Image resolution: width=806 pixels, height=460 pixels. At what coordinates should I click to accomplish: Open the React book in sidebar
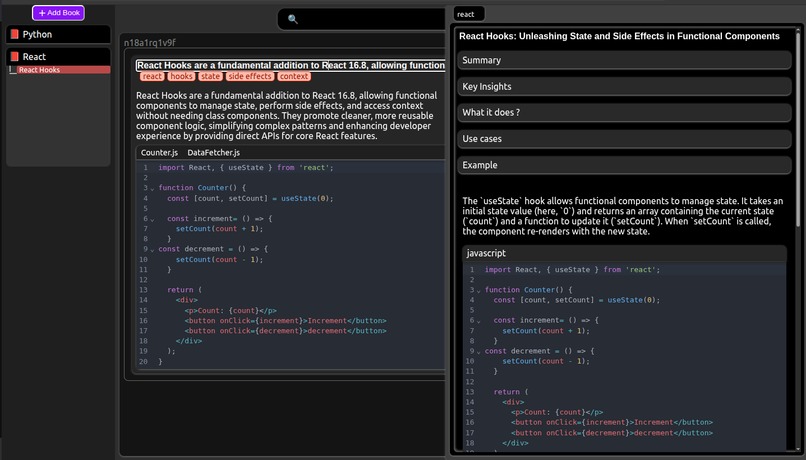pos(58,57)
